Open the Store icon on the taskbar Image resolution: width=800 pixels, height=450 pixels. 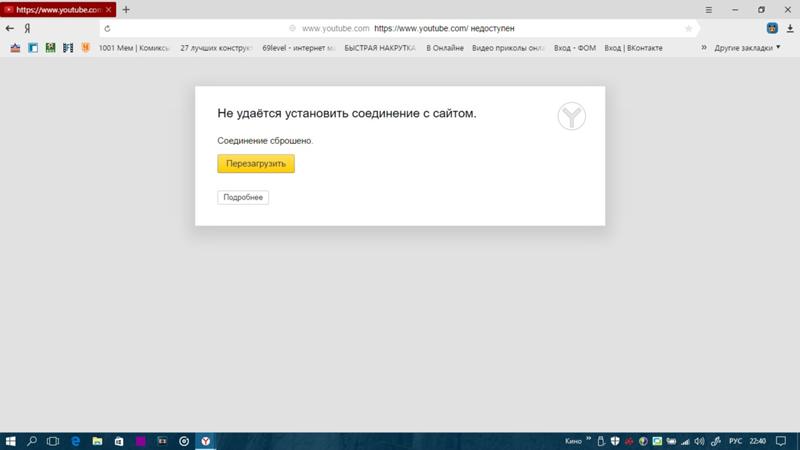[x=119, y=441]
